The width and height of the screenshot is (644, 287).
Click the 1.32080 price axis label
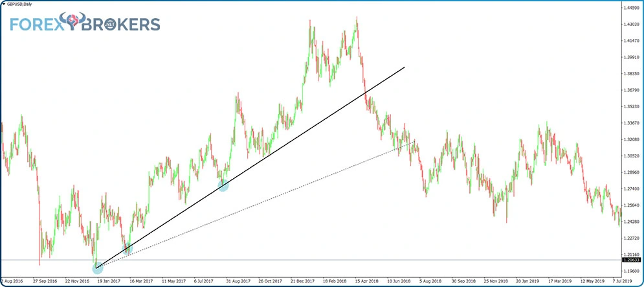631,139
